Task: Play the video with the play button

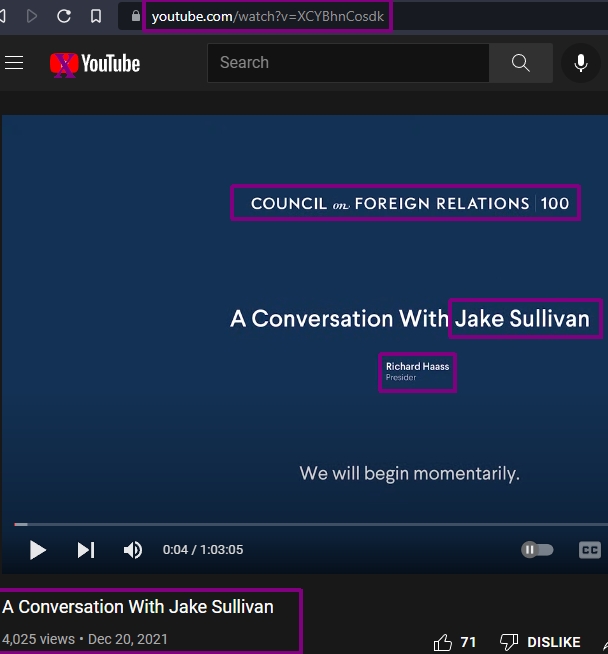Action: [38, 550]
